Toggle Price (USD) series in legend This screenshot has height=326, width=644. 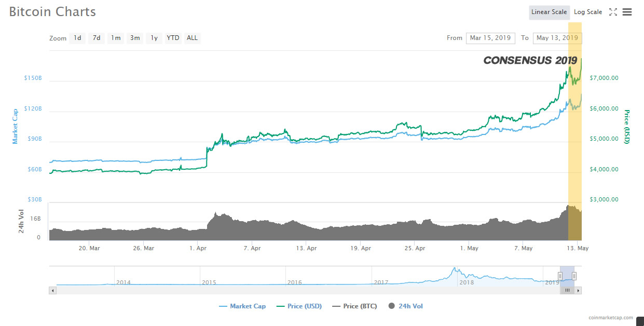[298, 306]
